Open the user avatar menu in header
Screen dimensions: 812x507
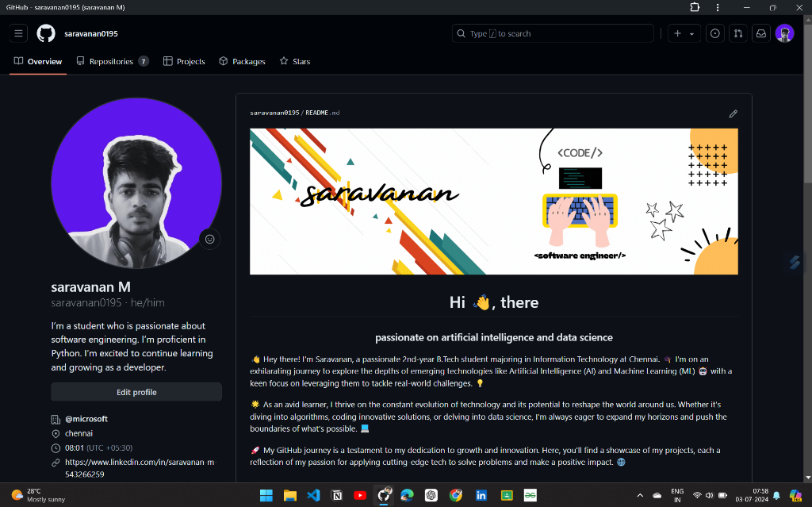click(x=784, y=33)
